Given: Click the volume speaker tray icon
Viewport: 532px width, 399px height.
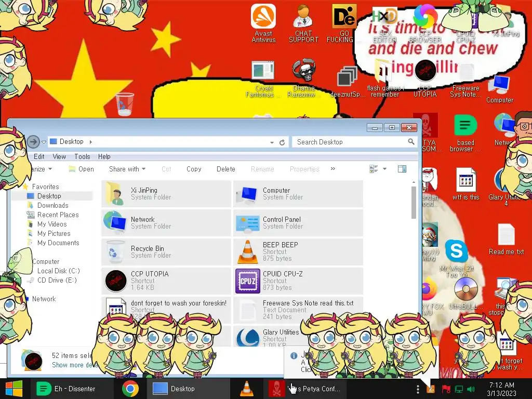Looking at the screenshot, I should (471, 389).
